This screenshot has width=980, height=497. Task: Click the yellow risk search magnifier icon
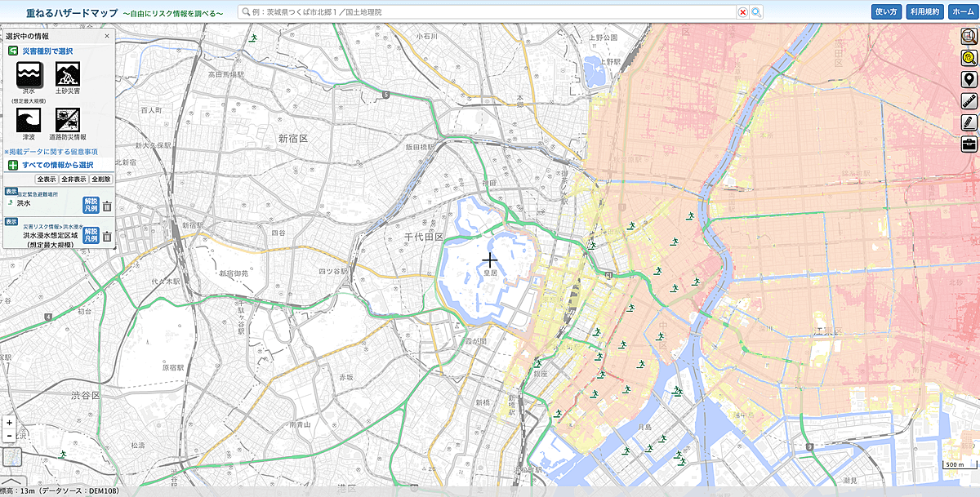[x=969, y=58]
